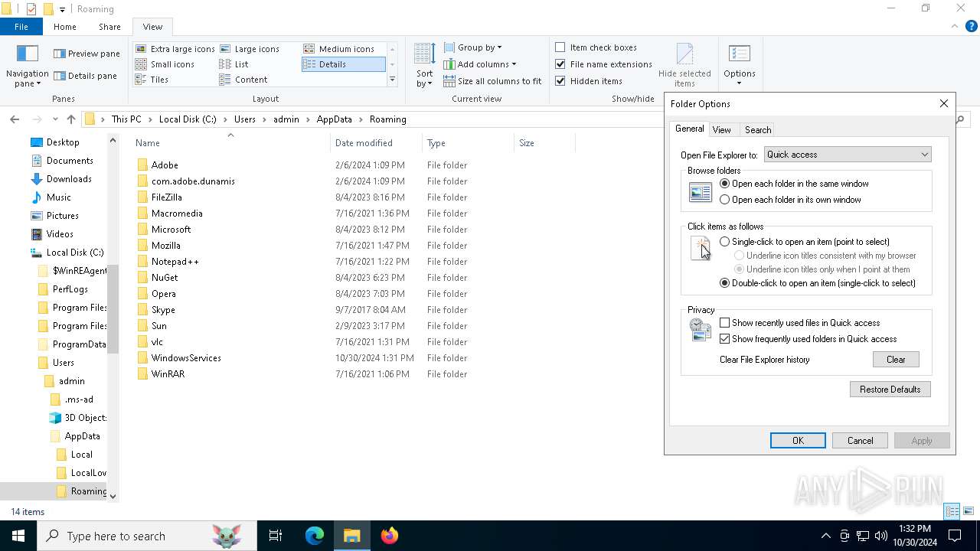Expand the Layout gallery more arrow
Screen dimensions: 980x551
tap(392, 80)
